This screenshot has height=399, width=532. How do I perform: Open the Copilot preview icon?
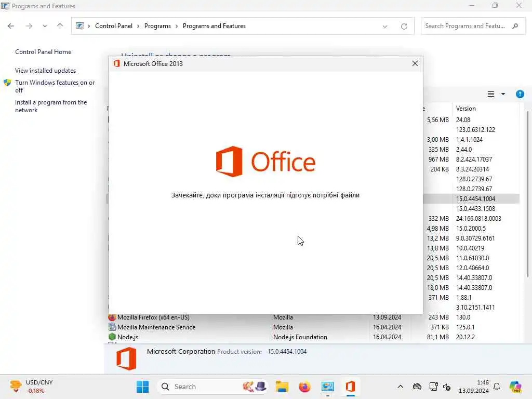515,387
